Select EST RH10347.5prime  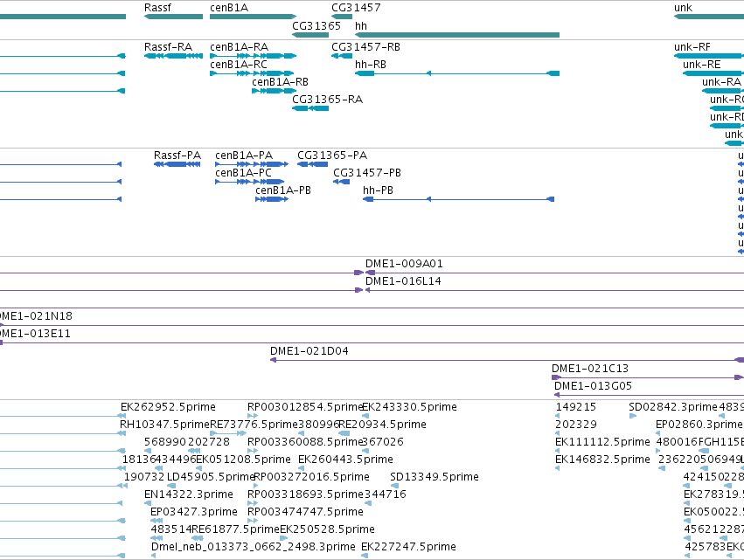point(164,425)
